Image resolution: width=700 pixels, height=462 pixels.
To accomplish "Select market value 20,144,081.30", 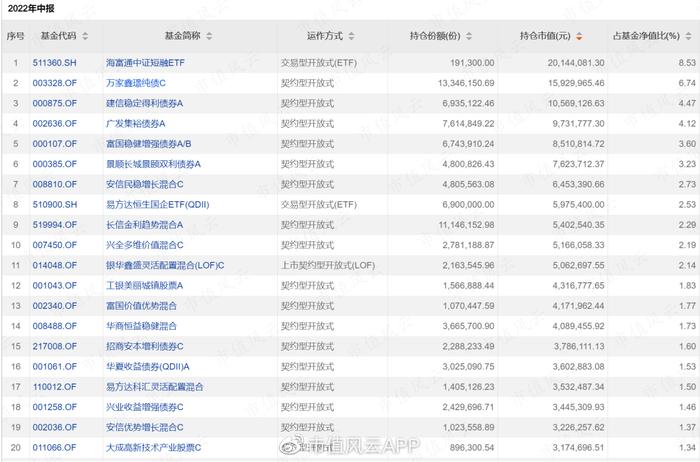I will [576, 63].
